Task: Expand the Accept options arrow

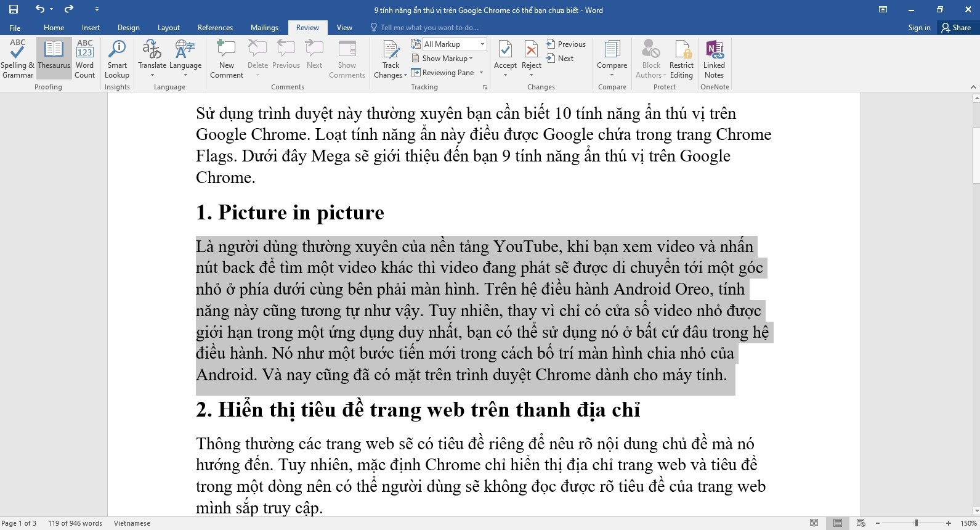Action: 505,75
